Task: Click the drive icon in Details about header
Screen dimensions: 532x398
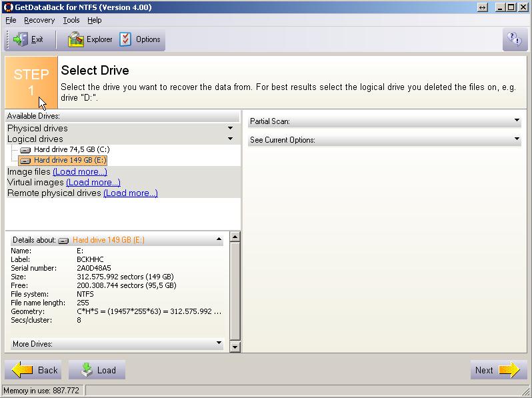Action: click(x=63, y=241)
